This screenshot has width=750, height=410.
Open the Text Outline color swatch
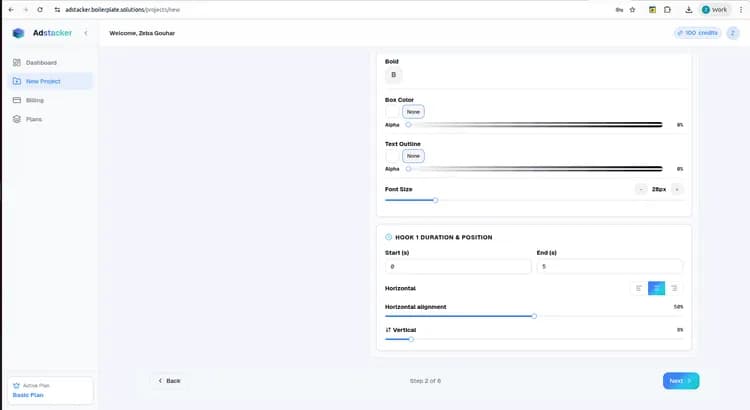click(x=393, y=156)
